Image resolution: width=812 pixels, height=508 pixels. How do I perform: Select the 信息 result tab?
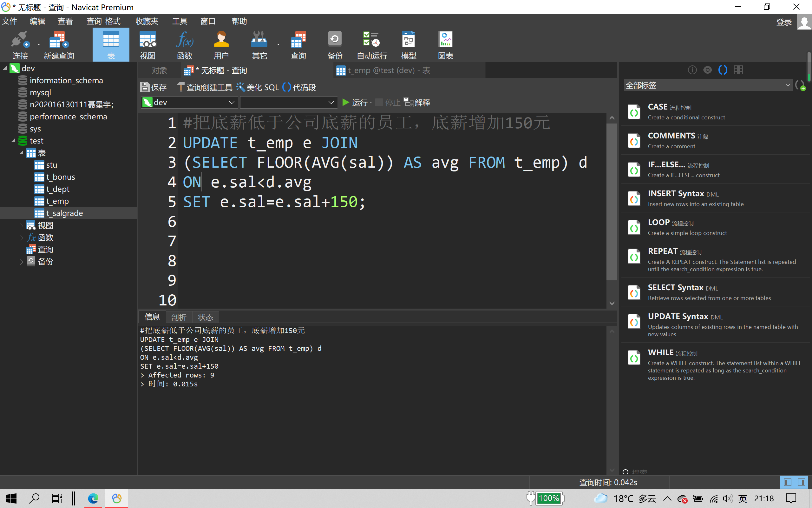pos(152,317)
